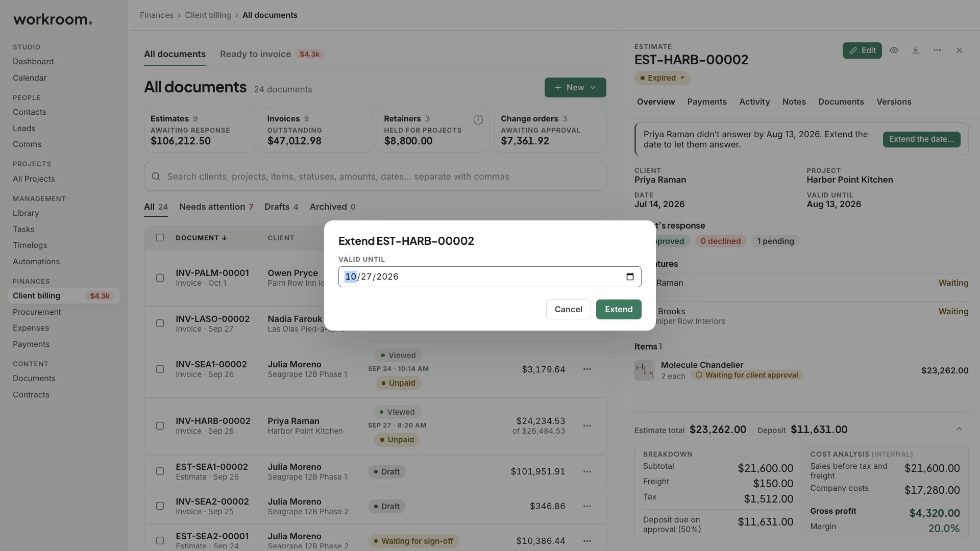This screenshot has width=980, height=551.
Task: Open Procurement in sidebar
Action: point(37,312)
